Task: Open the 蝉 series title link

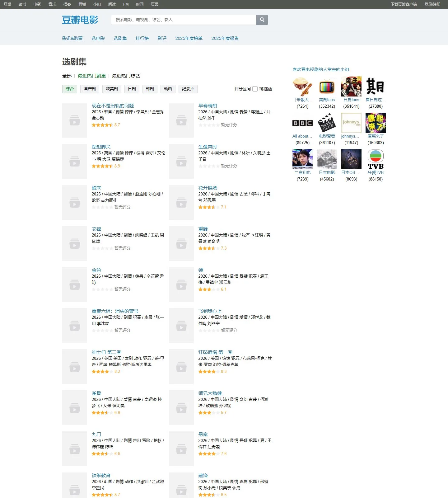Action: tap(201, 270)
